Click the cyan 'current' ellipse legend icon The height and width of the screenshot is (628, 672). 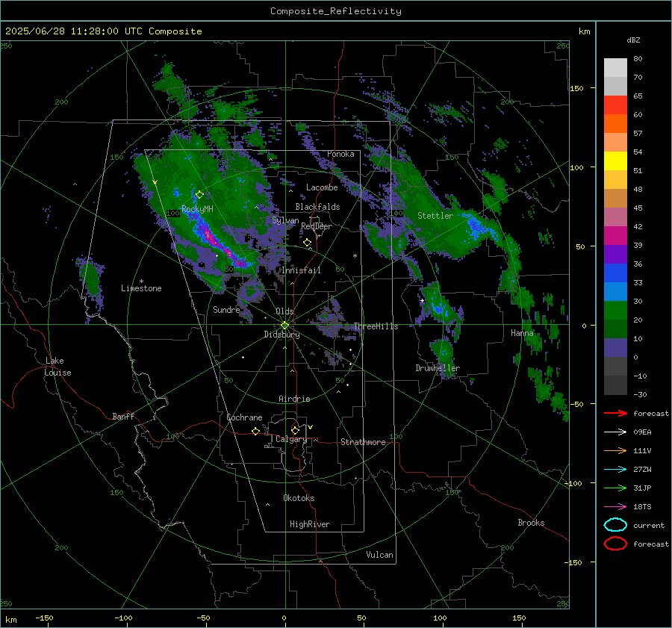tap(615, 525)
